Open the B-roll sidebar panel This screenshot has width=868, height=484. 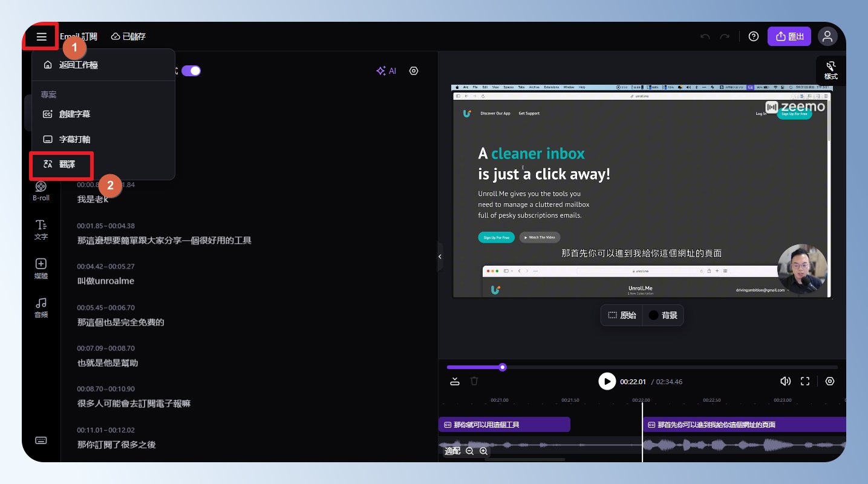point(41,191)
